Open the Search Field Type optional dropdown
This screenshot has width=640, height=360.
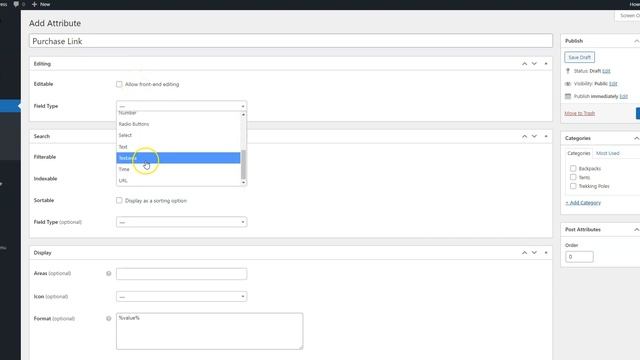click(181, 222)
